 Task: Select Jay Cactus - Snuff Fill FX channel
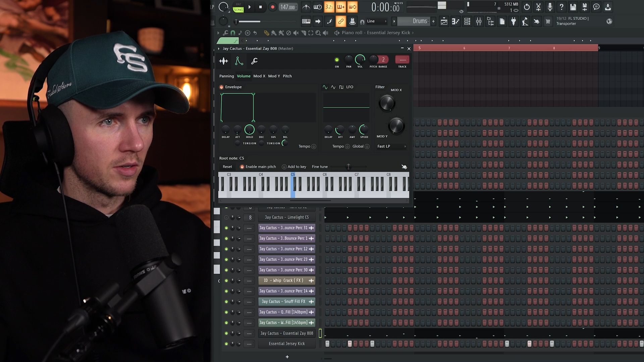[x=287, y=302]
